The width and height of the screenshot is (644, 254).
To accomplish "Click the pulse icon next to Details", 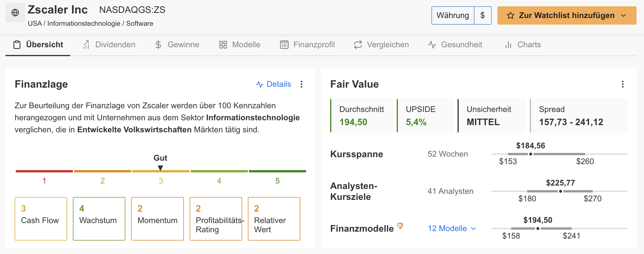I will 260,84.
